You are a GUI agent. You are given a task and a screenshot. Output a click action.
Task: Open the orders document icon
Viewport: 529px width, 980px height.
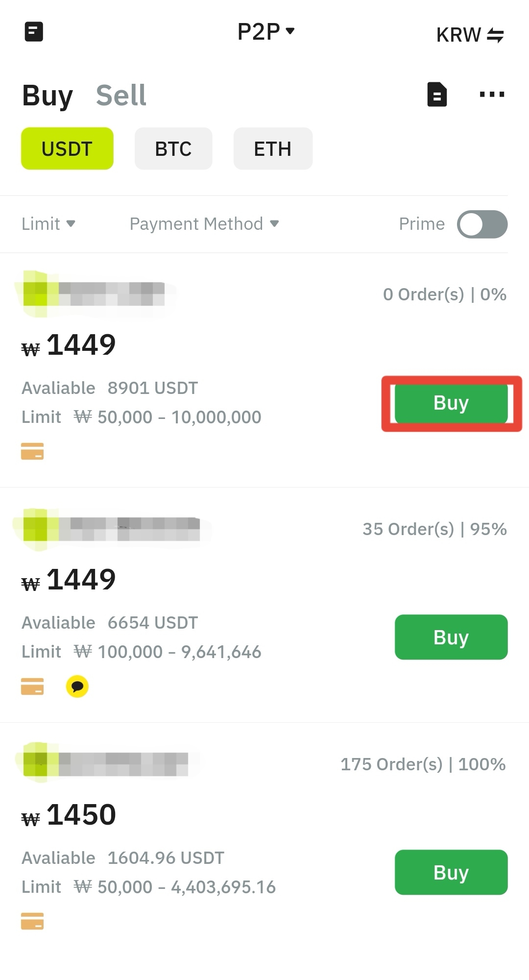(437, 94)
